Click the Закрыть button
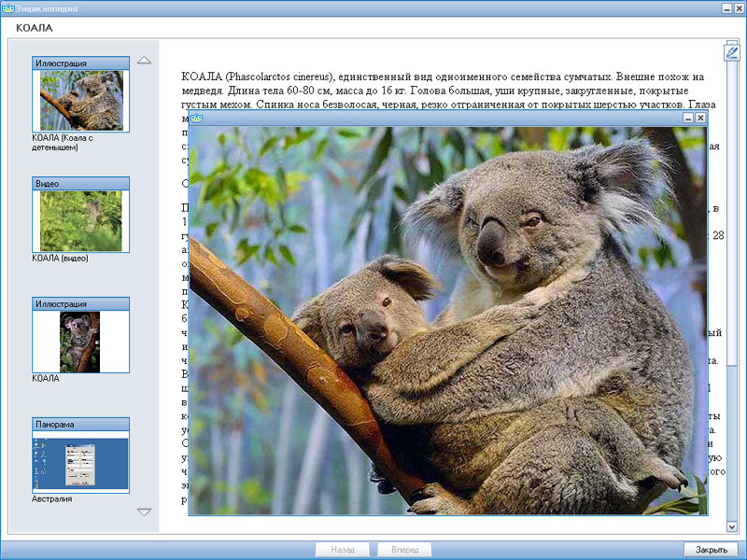Image resolution: width=747 pixels, height=560 pixels. 712,550
